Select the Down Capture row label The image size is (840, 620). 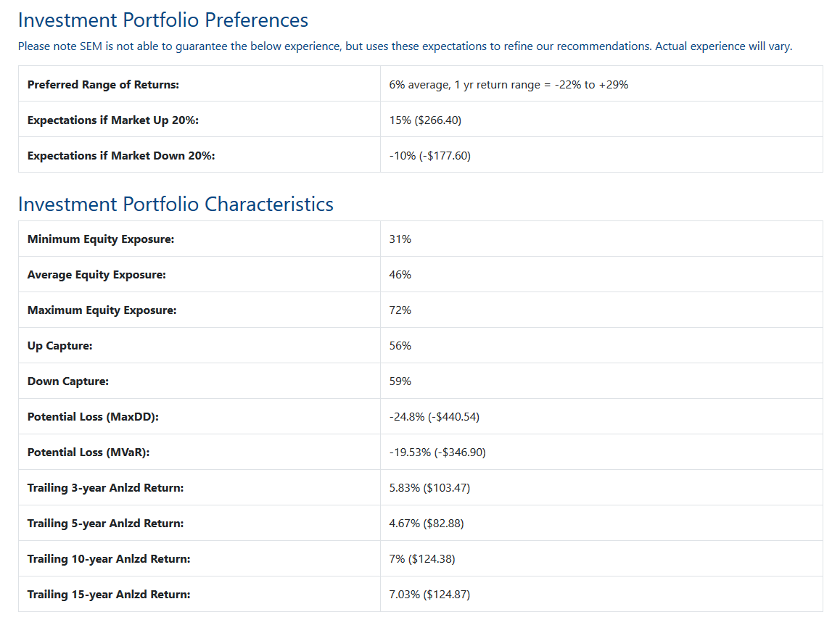(x=68, y=381)
